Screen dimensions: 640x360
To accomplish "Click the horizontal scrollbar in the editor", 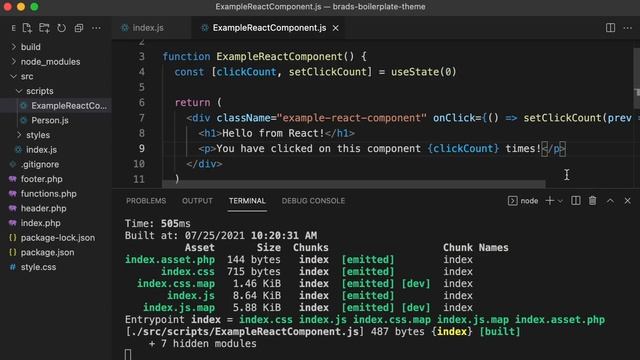I will [x=353, y=184].
